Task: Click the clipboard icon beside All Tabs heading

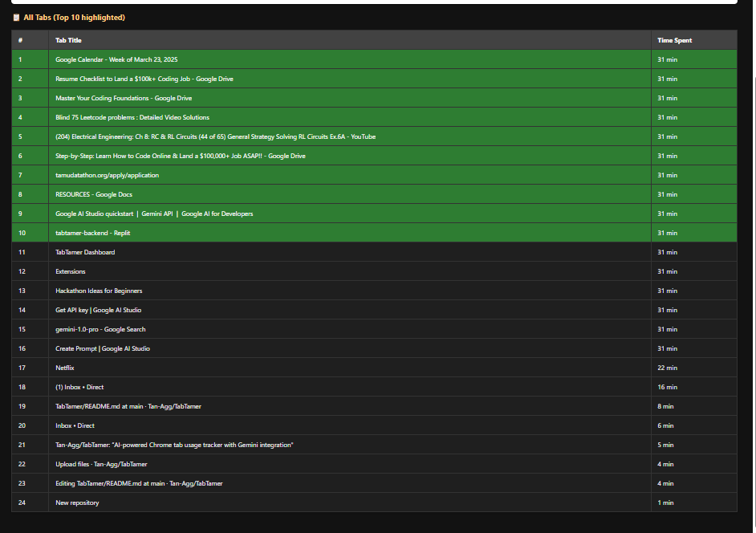Action: pyautogui.click(x=16, y=18)
